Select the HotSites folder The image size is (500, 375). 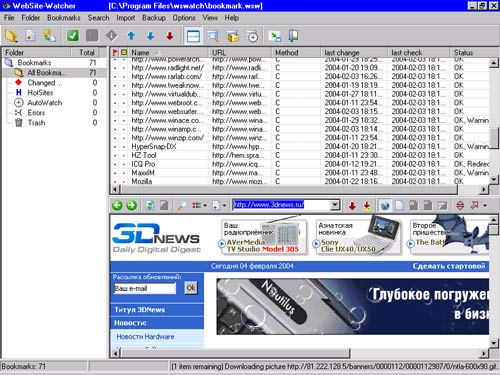40,92
